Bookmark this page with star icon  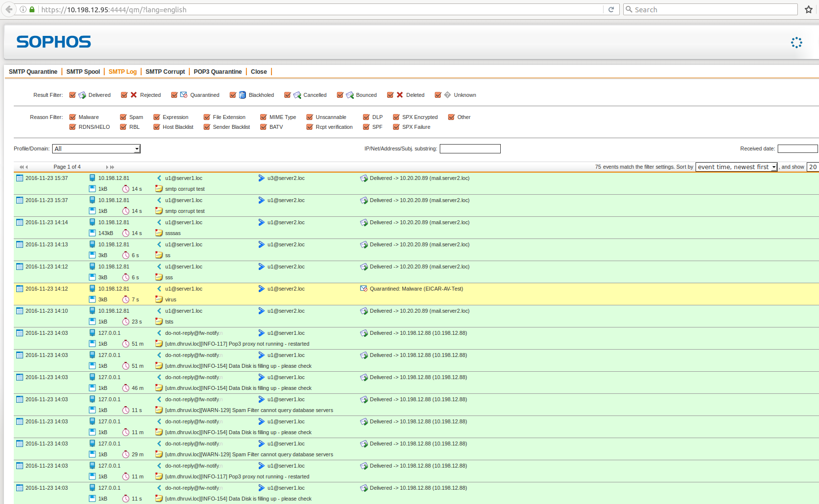click(808, 9)
